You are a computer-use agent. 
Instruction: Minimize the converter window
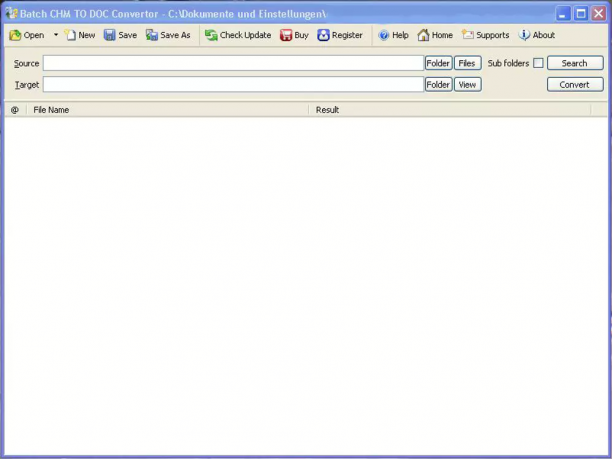click(562, 14)
